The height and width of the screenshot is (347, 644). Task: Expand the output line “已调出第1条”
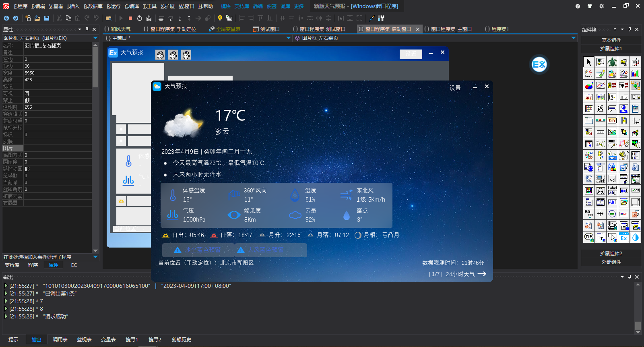coord(6,293)
